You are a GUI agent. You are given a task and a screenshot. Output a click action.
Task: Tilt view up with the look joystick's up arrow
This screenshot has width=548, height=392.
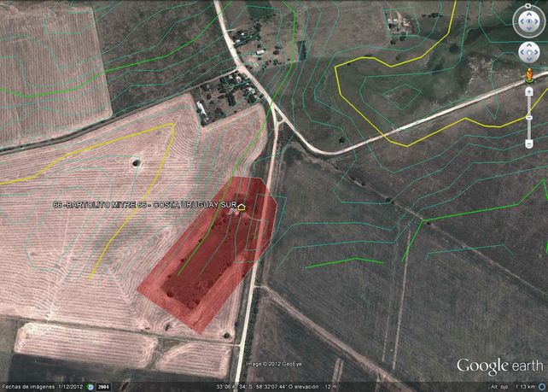(x=528, y=15)
